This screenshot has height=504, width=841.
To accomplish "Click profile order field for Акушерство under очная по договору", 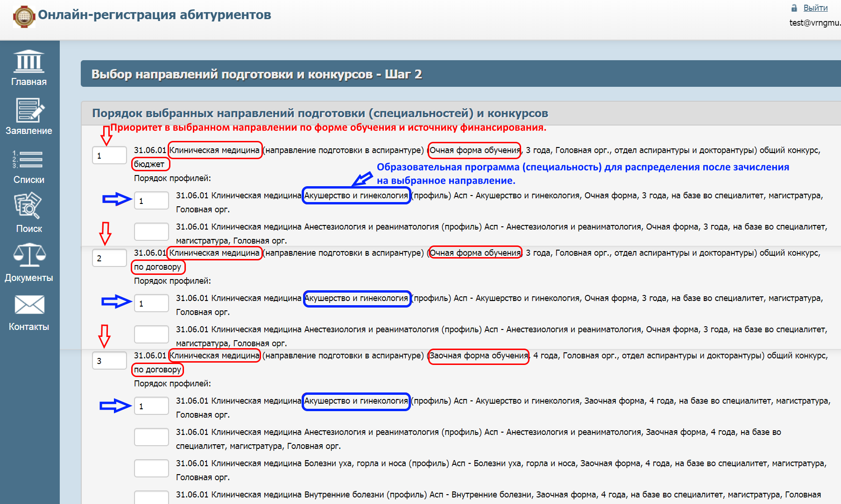I will click(x=152, y=303).
